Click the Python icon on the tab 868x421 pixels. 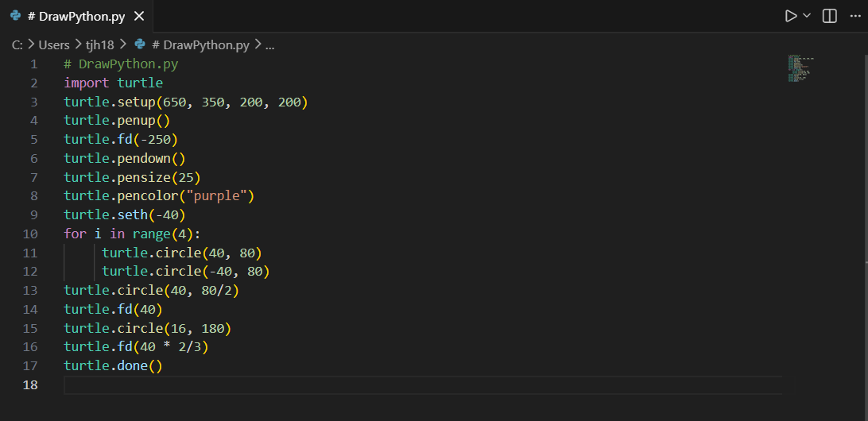pyautogui.click(x=16, y=16)
